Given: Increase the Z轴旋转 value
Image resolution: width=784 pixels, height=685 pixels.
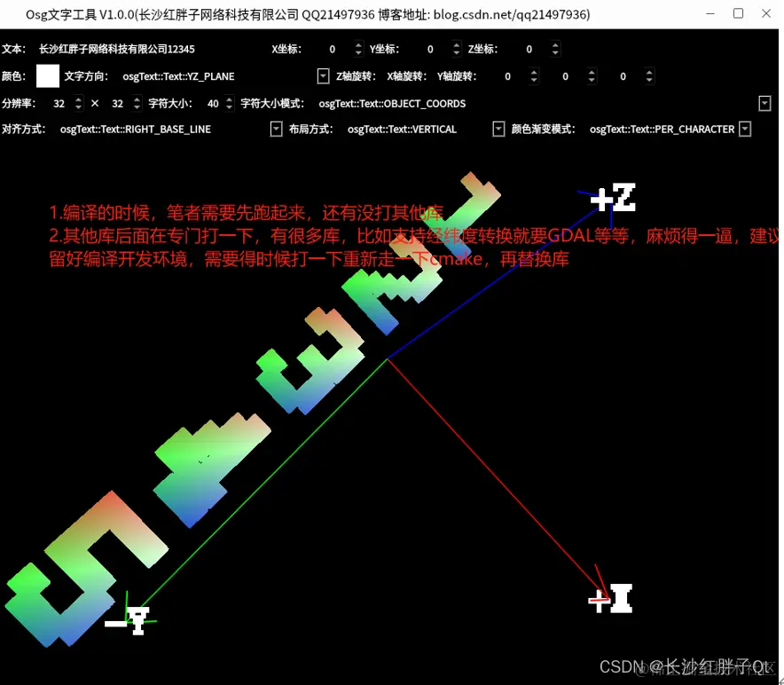Looking at the screenshot, I should (x=533, y=72).
